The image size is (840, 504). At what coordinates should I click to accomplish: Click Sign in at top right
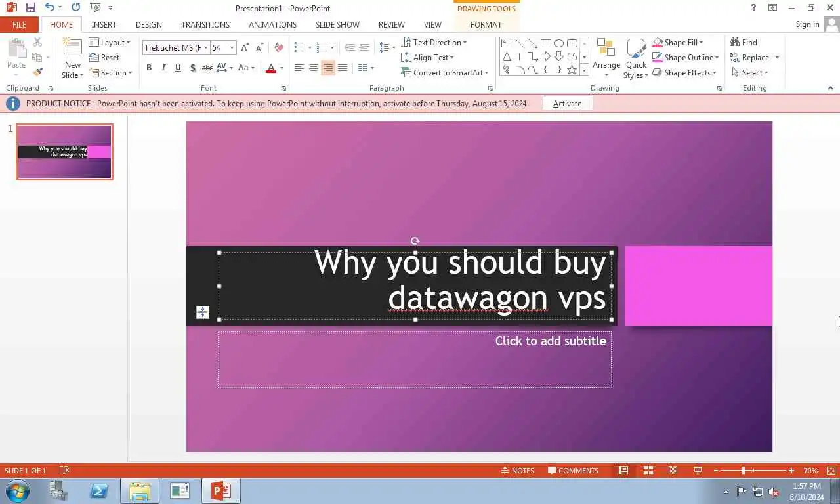807,24
